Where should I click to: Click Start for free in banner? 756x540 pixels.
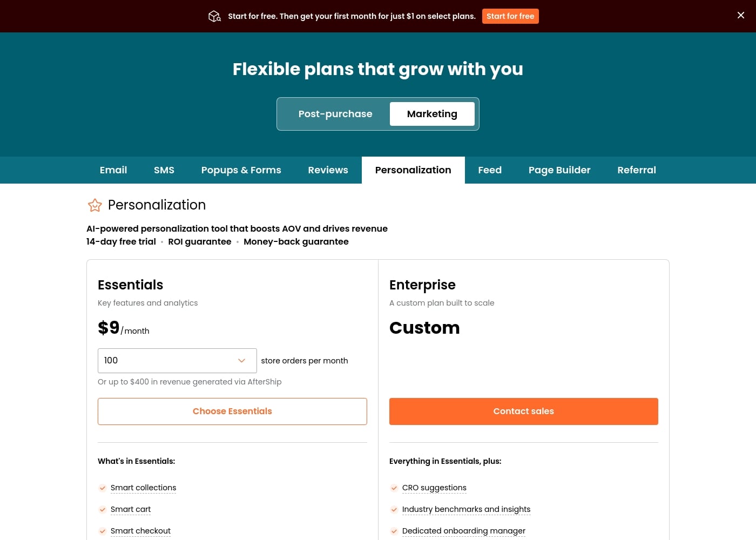pos(510,16)
